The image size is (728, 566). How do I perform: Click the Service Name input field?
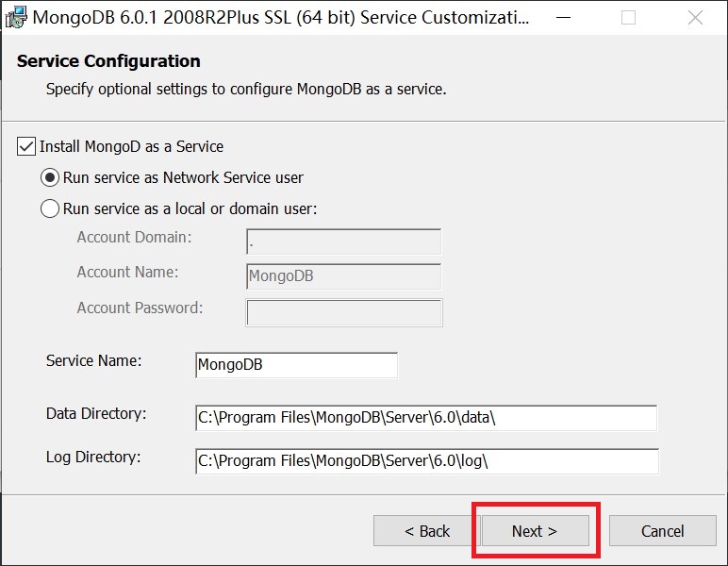click(296, 365)
